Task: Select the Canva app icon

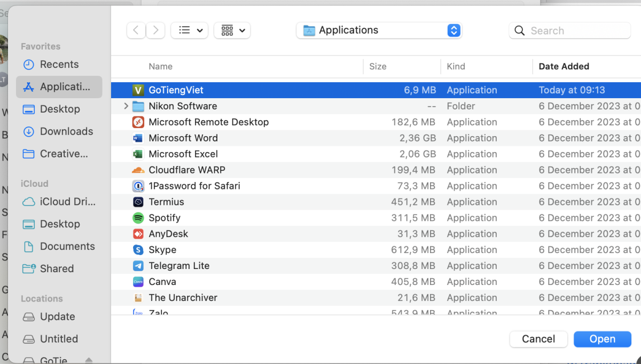Action: pyautogui.click(x=138, y=282)
